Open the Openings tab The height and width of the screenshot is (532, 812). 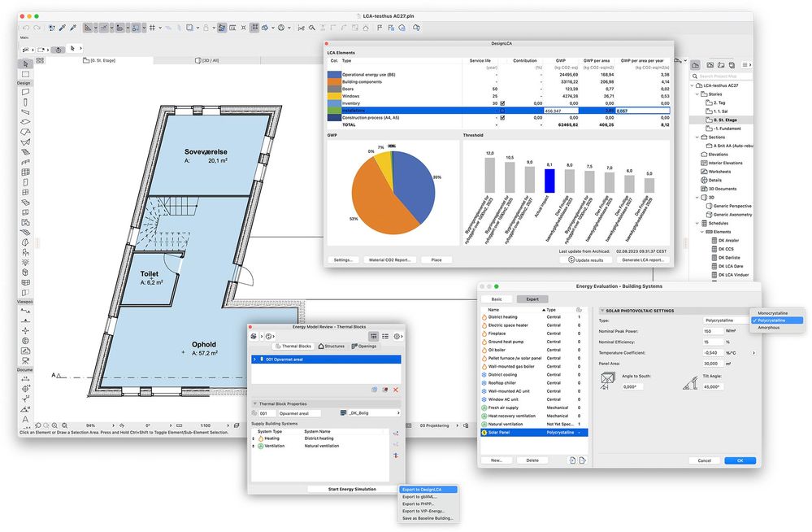coord(364,346)
